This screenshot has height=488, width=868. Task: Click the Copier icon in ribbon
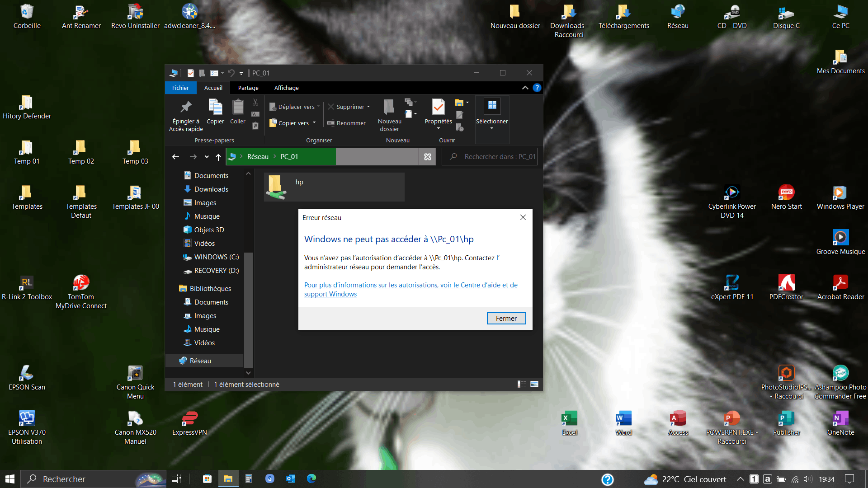[x=215, y=107]
